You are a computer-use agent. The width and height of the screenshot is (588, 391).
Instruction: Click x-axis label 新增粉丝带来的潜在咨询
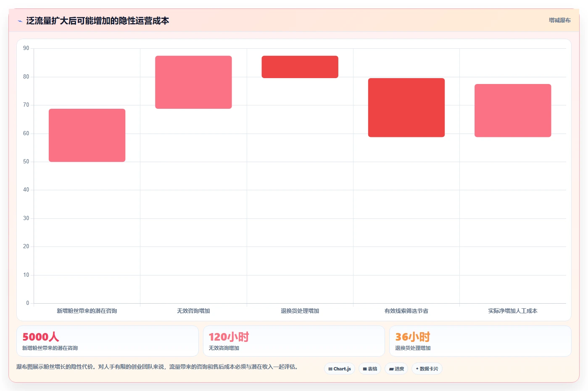click(87, 311)
